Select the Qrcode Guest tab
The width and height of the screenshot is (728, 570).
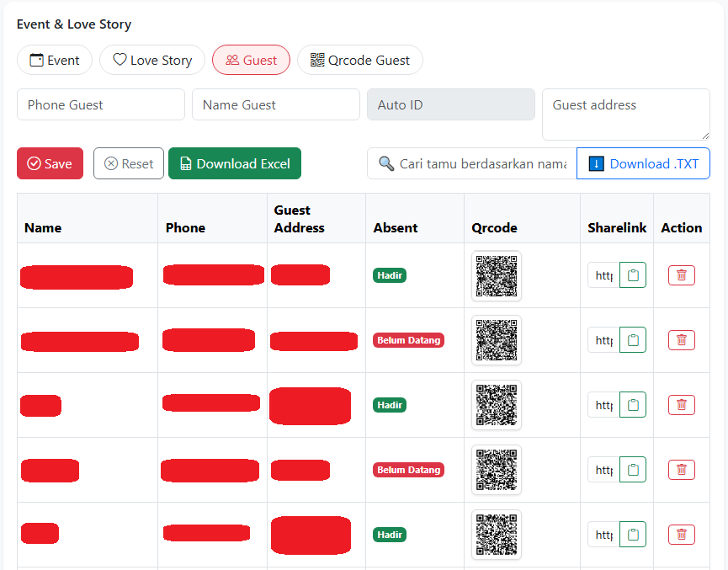click(x=359, y=60)
